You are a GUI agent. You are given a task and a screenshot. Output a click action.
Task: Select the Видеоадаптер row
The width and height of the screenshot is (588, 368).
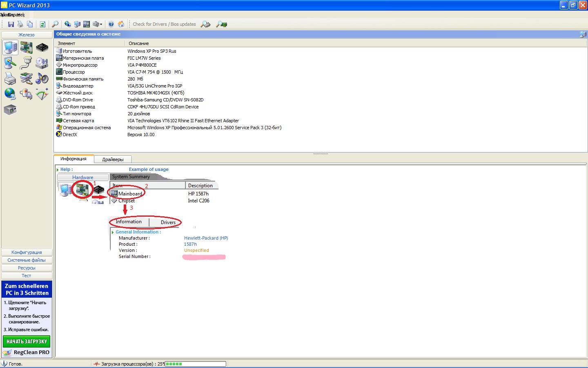tap(321, 86)
